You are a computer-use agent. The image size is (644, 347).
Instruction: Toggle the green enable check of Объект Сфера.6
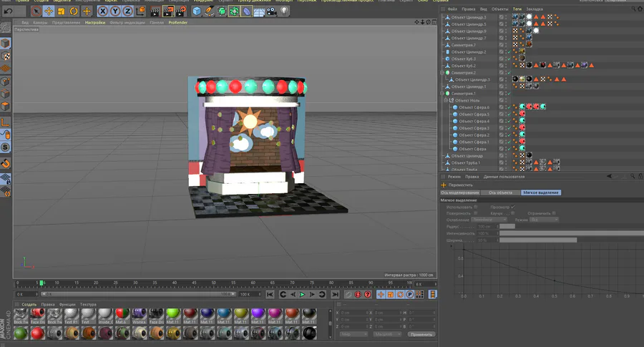[509, 107]
